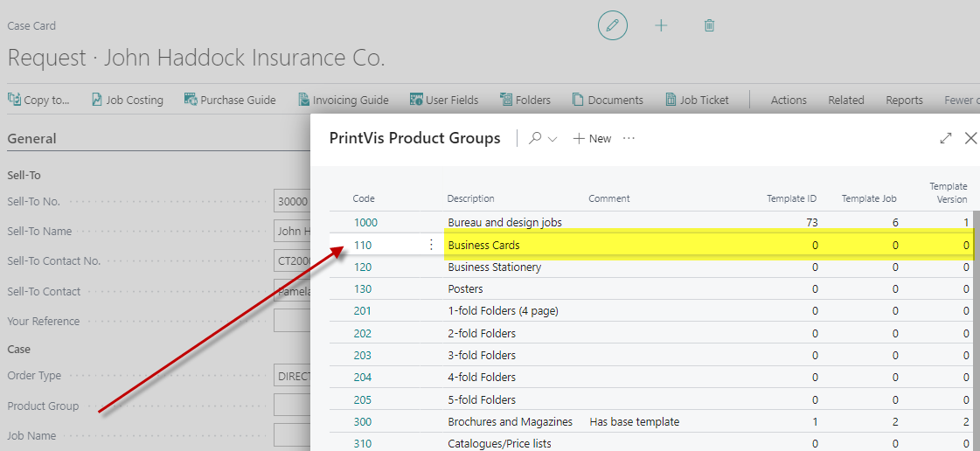Expand the Product Groups dialog to full size

pos(946,138)
